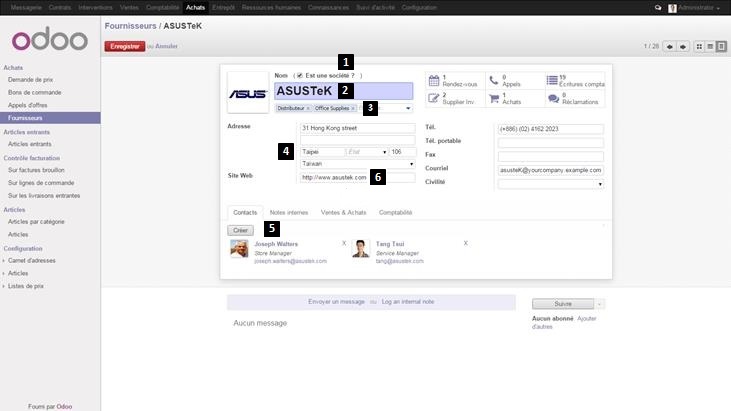Go to previous record arrow
The image size is (731, 411).
(x=670, y=47)
